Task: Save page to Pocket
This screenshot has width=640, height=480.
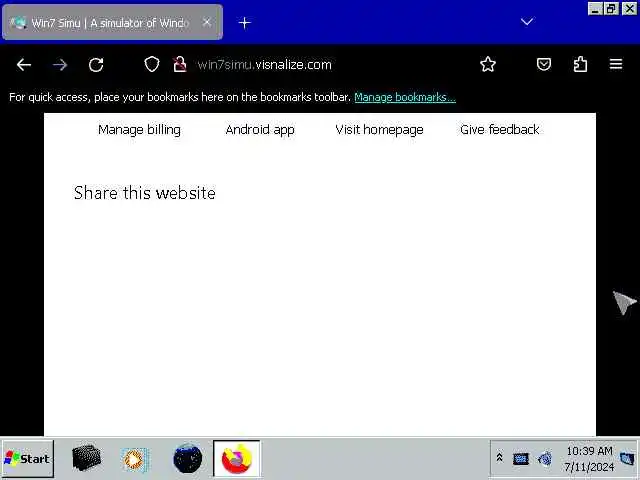Action: click(x=544, y=64)
